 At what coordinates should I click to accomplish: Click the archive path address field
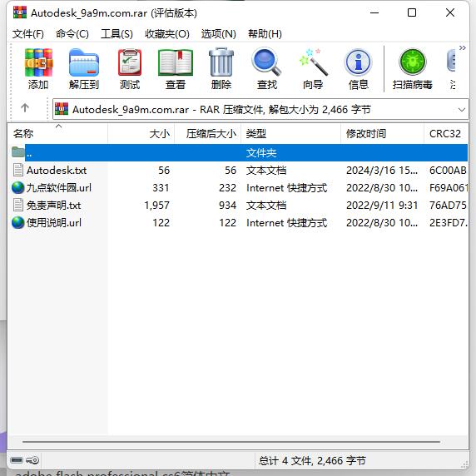260,109
